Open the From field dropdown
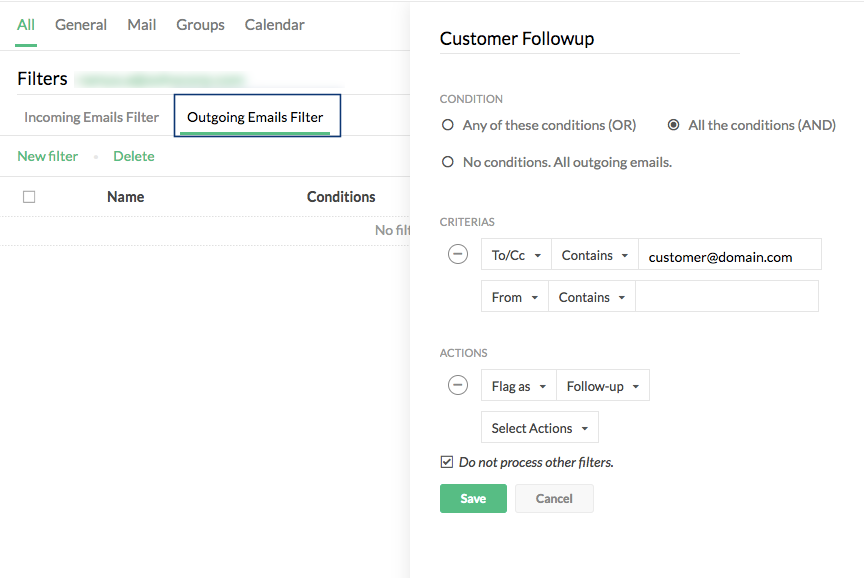 [x=514, y=297]
